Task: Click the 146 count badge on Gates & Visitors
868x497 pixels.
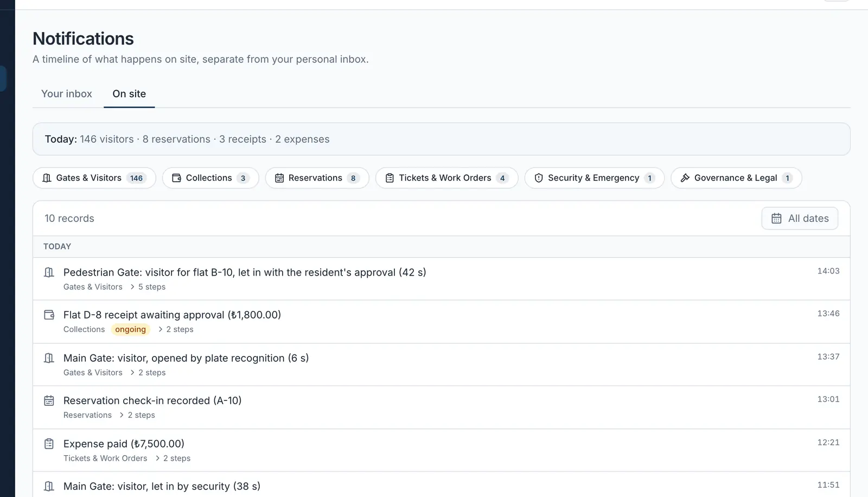Action: [x=136, y=178]
